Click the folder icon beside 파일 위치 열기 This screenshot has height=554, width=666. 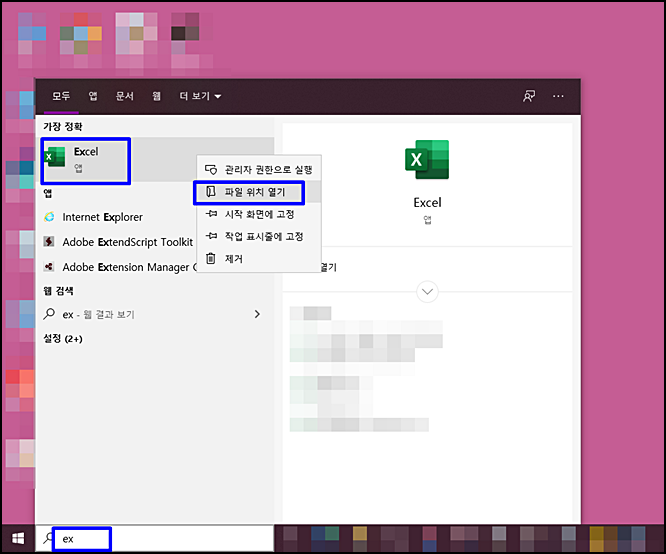click(x=211, y=192)
